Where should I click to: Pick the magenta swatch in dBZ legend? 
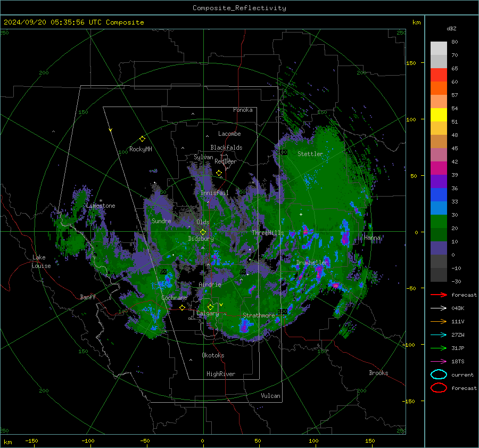[x=439, y=168]
